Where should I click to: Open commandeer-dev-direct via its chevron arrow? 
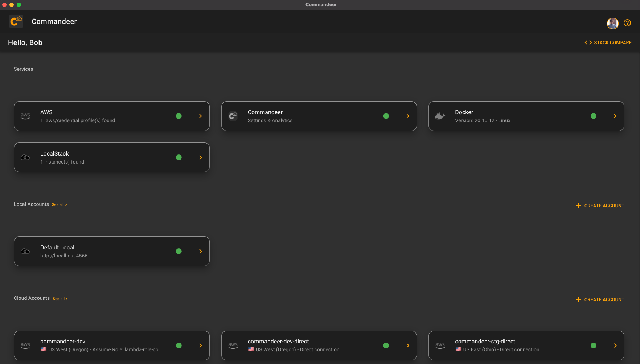click(408, 346)
